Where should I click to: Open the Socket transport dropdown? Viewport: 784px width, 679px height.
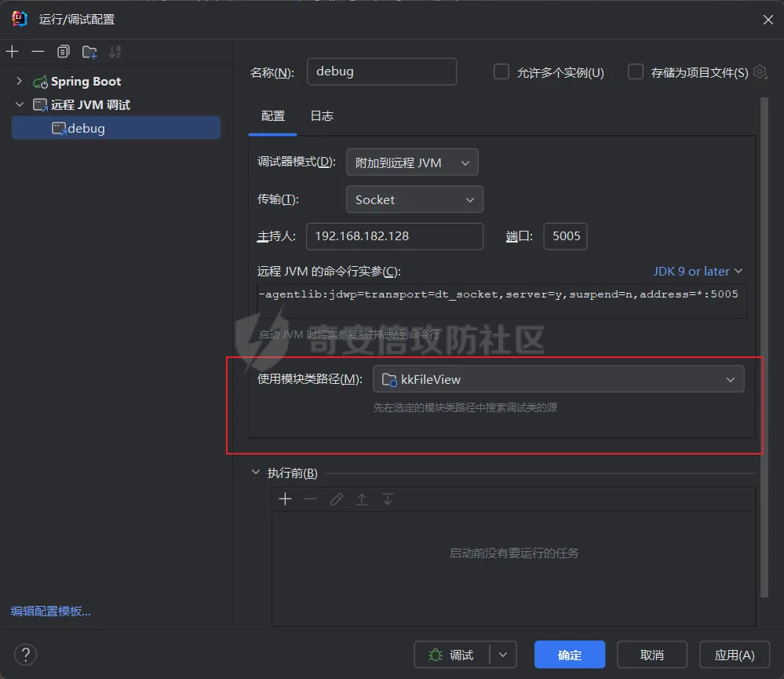coord(414,199)
